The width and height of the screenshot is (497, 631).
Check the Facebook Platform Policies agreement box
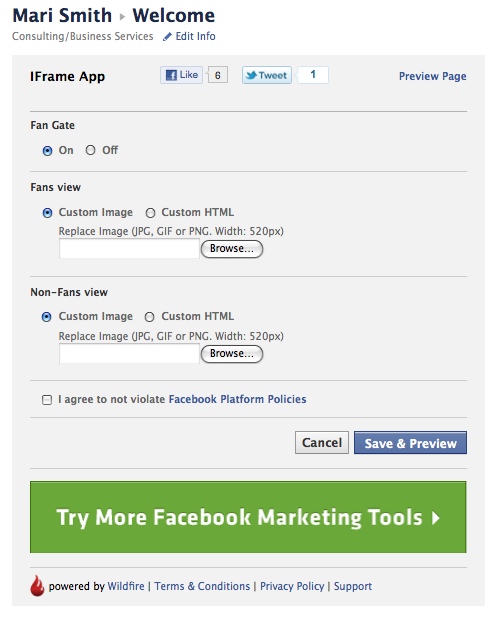point(47,400)
